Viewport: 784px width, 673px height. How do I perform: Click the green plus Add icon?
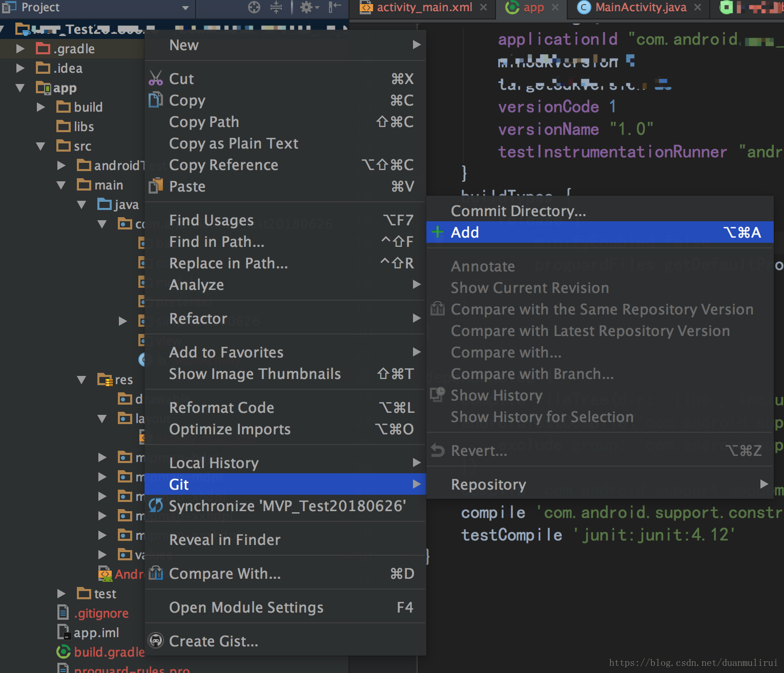pyautogui.click(x=438, y=232)
